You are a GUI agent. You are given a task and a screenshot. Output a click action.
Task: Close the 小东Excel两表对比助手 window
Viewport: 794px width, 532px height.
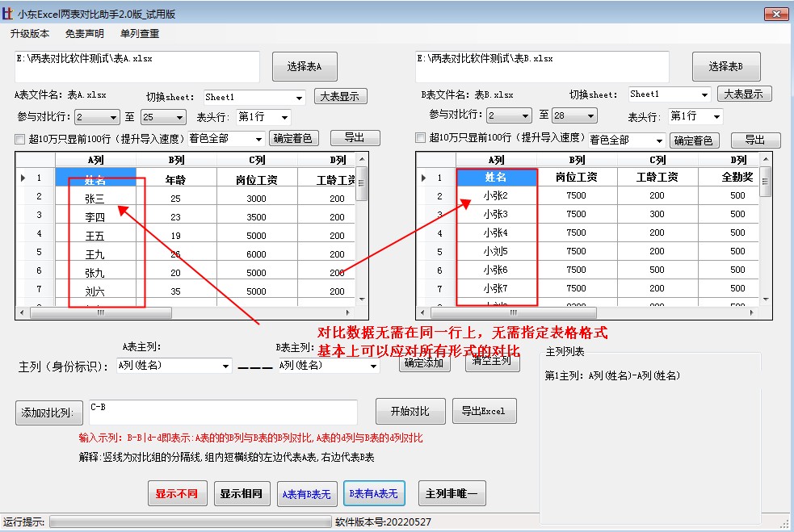click(776, 14)
